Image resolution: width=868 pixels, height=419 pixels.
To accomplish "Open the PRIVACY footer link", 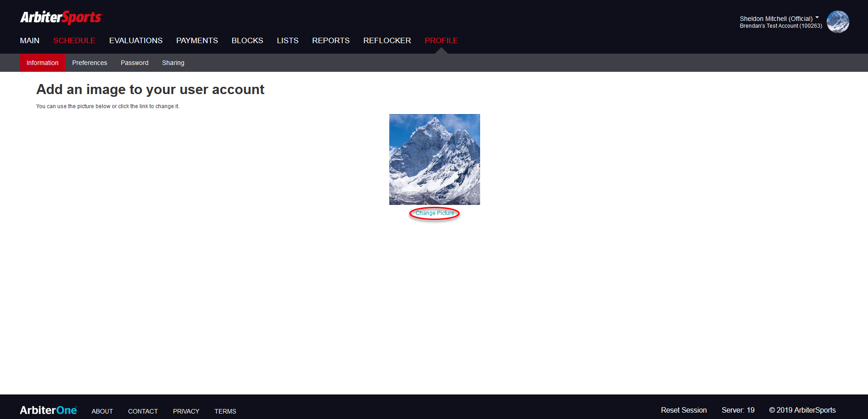I will click(x=186, y=411).
